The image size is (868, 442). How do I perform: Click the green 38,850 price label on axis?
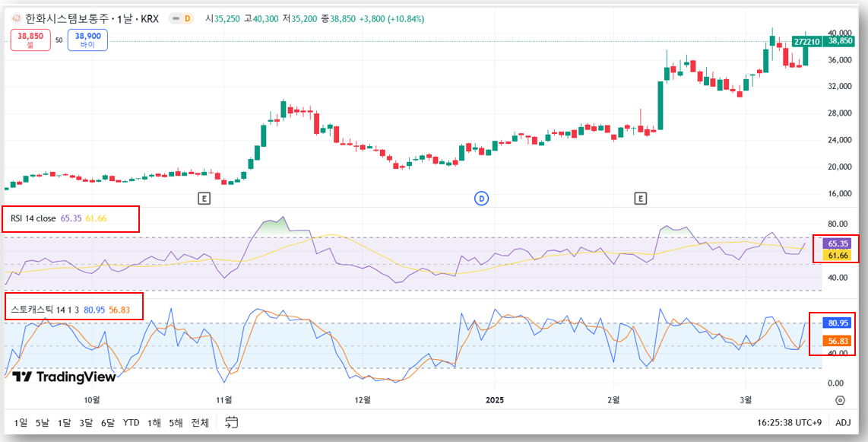point(841,41)
